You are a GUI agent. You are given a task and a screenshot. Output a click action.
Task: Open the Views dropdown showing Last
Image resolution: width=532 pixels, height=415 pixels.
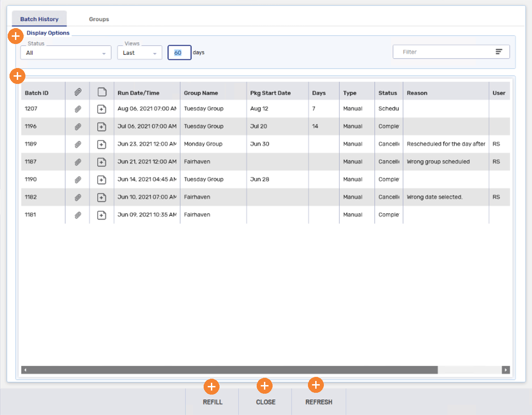tap(139, 52)
